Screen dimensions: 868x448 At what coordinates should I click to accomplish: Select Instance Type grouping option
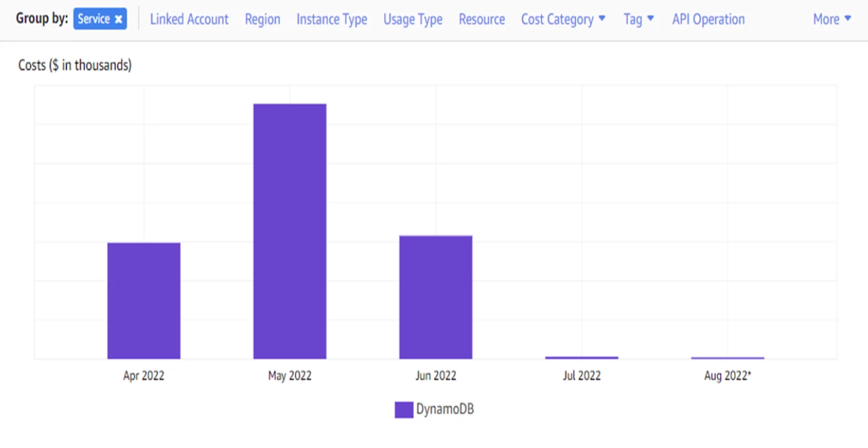[332, 19]
